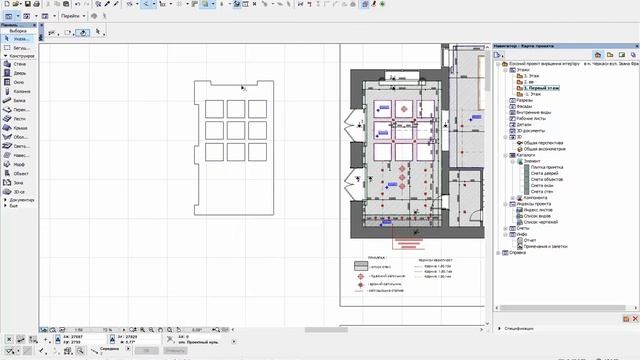Open Смета окон schedule
This screenshot has width=640, height=360.
tap(542, 185)
